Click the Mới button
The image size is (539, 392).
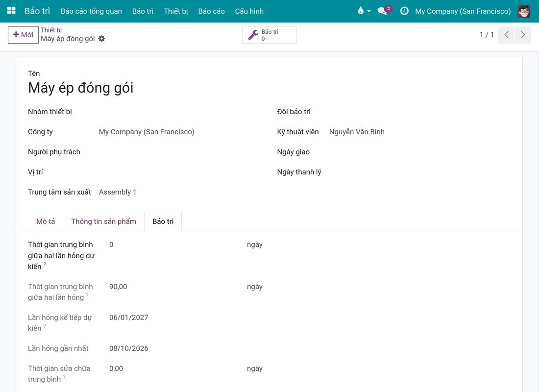23,35
